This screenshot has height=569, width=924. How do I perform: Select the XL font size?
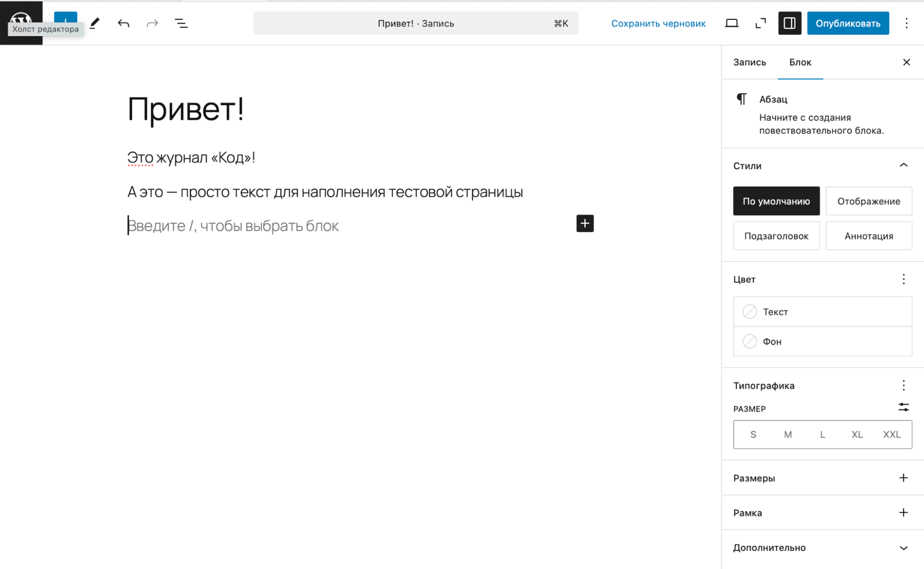pos(857,434)
